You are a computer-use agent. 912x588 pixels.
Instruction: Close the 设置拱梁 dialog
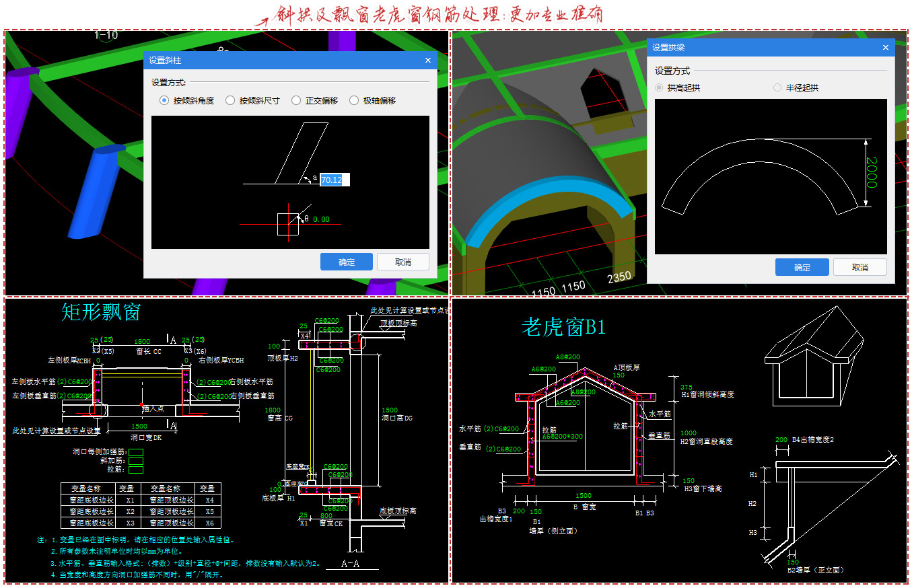pyautogui.click(x=886, y=47)
